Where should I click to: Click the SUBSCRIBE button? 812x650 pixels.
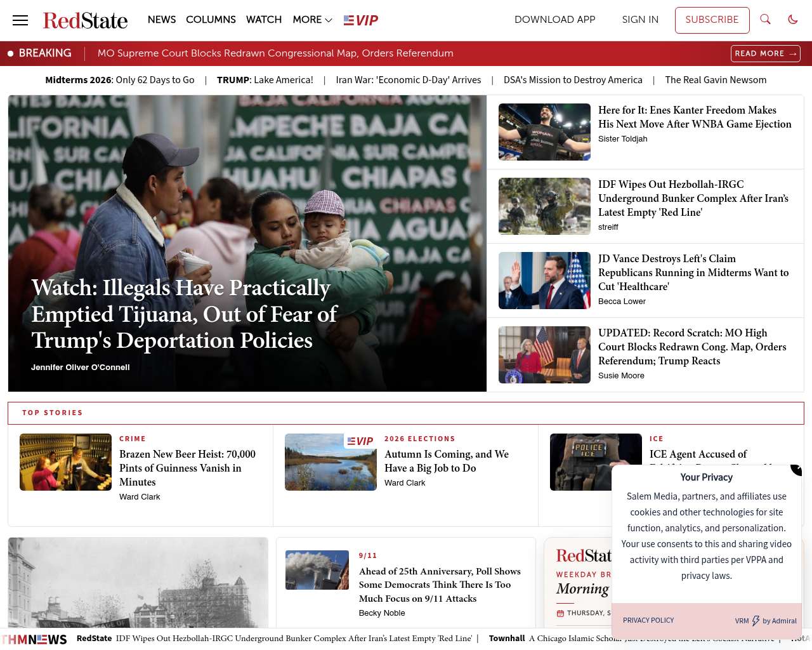(712, 20)
